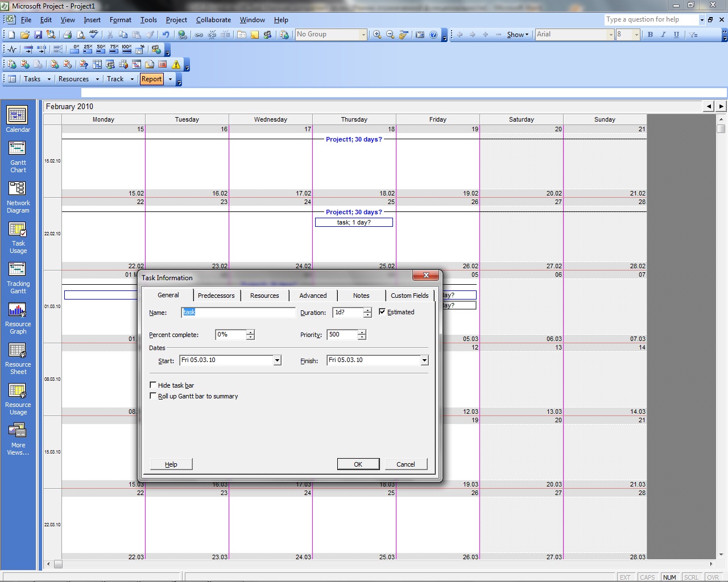This screenshot has height=582, width=728.
Task: Increase Priority with the up spinner arrow
Action: 362,332
